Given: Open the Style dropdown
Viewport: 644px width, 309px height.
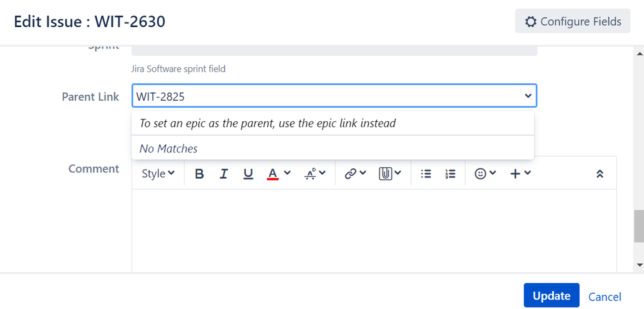Looking at the screenshot, I should [x=158, y=174].
